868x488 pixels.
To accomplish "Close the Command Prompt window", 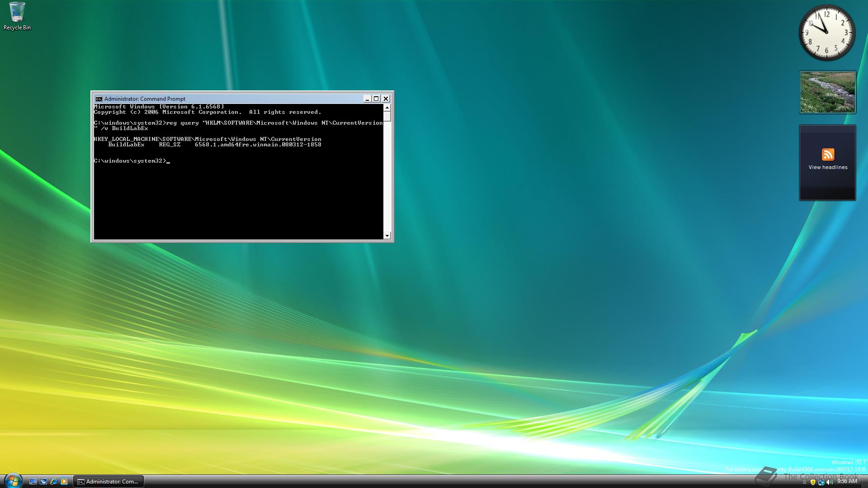I will point(386,99).
